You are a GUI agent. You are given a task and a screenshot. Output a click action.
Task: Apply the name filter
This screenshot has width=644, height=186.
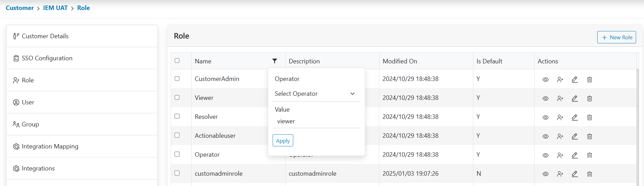(283, 141)
